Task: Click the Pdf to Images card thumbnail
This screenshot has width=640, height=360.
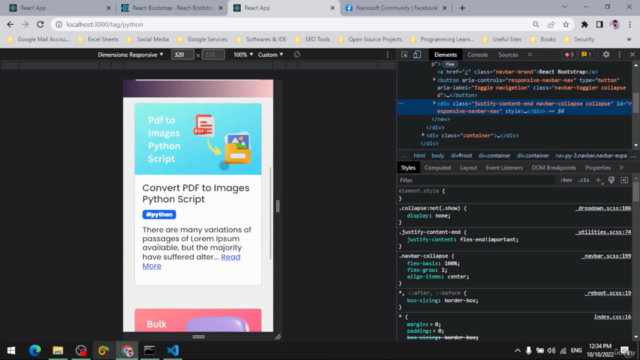Action: click(198, 139)
